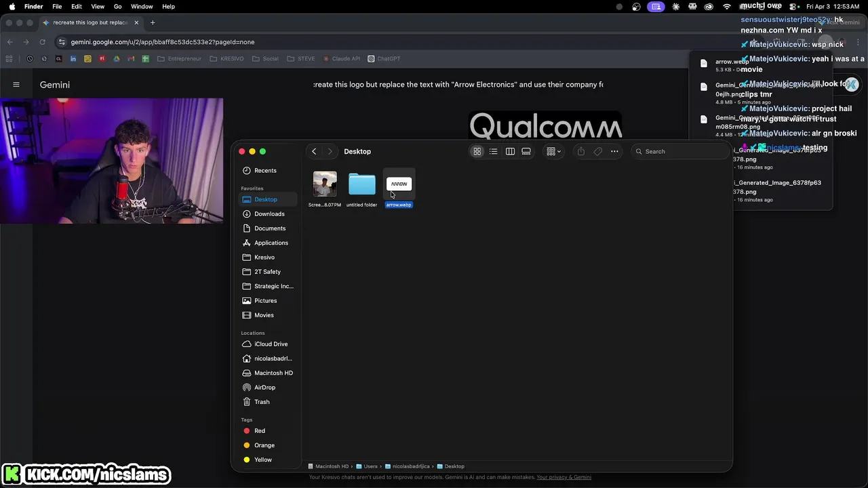Open the Go menu
868x488 pixels.
(118, 6)
